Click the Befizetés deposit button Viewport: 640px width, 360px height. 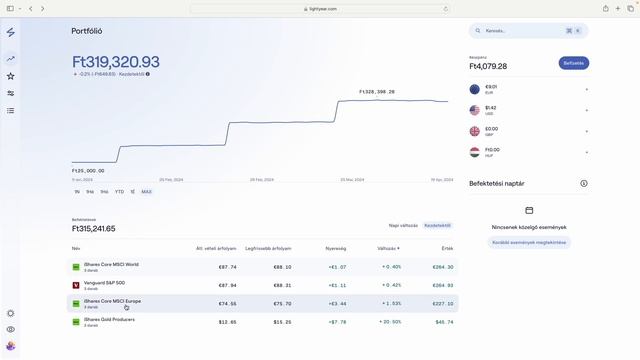click(573, 63)
